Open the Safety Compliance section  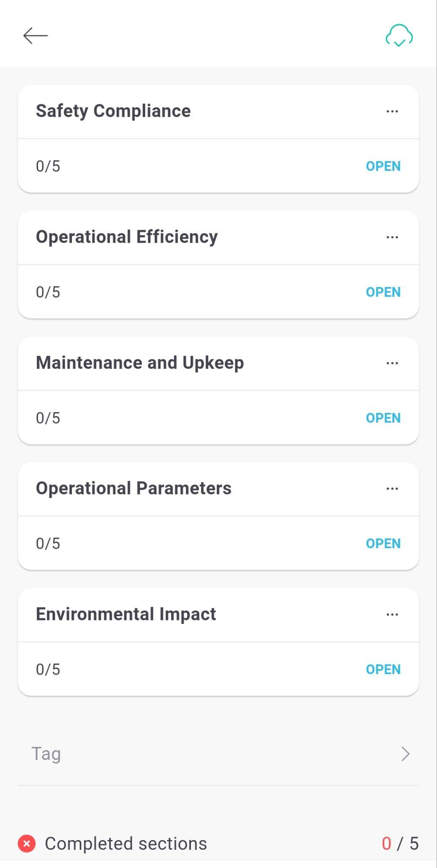click(383, 166)
